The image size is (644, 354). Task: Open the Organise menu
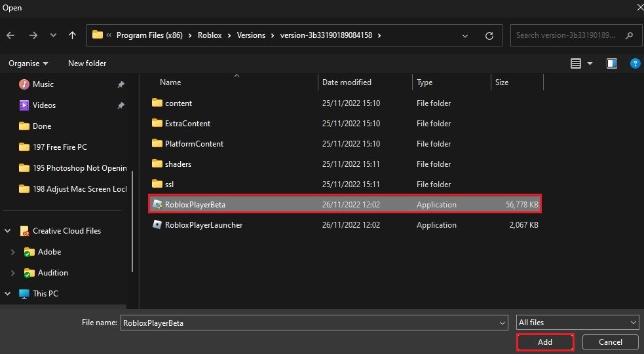(28, 63)
